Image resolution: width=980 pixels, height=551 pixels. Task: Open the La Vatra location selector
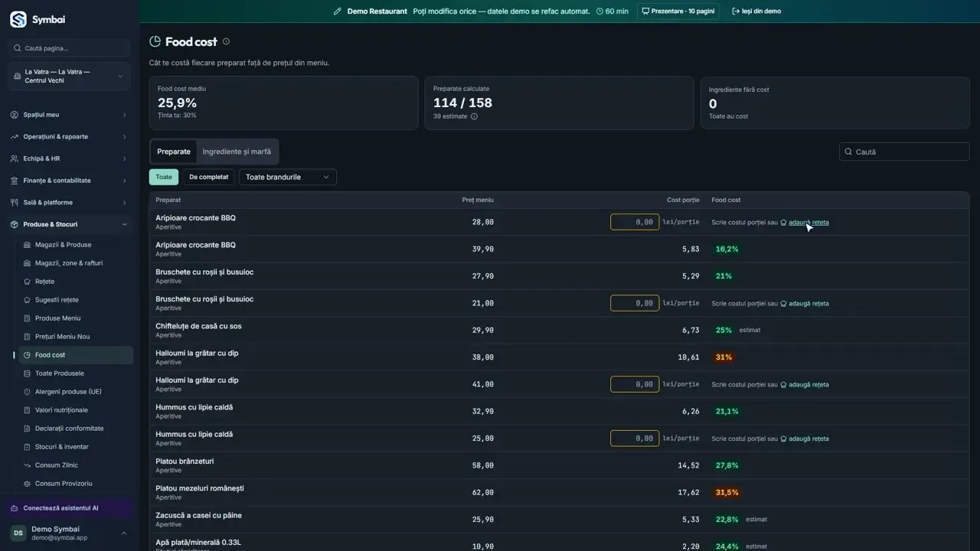69,77
